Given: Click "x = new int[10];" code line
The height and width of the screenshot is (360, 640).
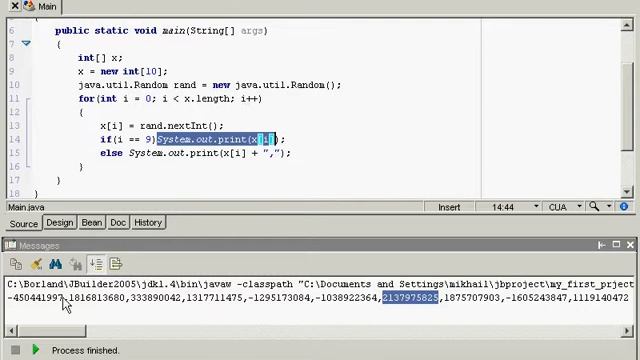Looking at the screenshot, I should tap(123, 71).
